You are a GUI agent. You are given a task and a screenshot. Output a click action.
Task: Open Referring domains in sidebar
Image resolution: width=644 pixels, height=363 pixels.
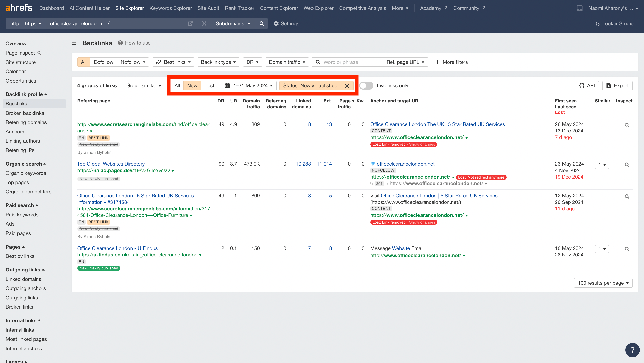click(x=26, y=122)
